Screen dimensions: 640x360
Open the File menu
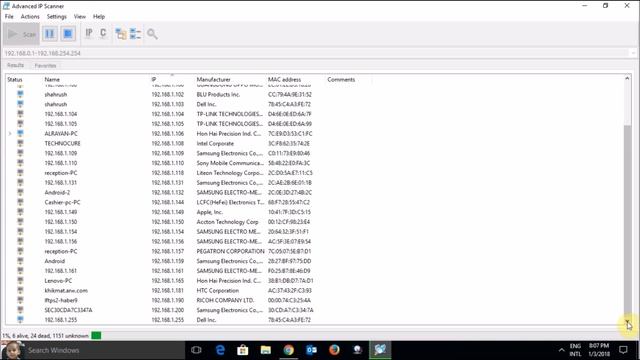[x=9, y=17]
